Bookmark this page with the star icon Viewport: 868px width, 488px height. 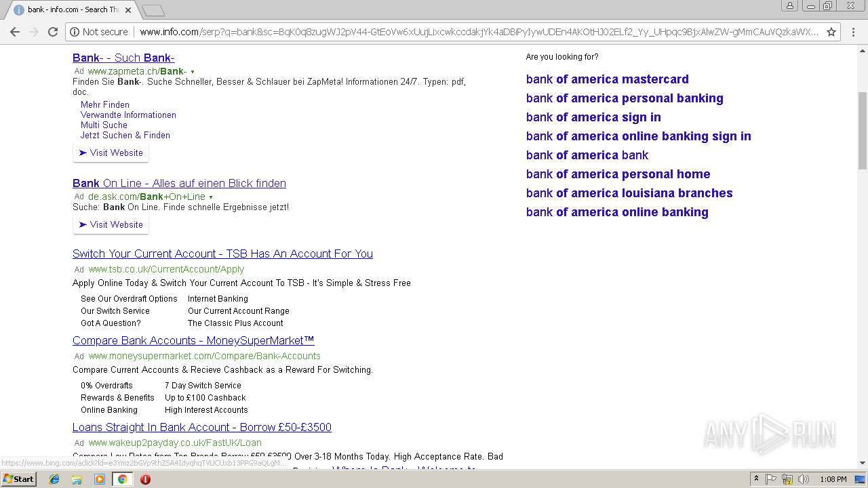[831, 32]
